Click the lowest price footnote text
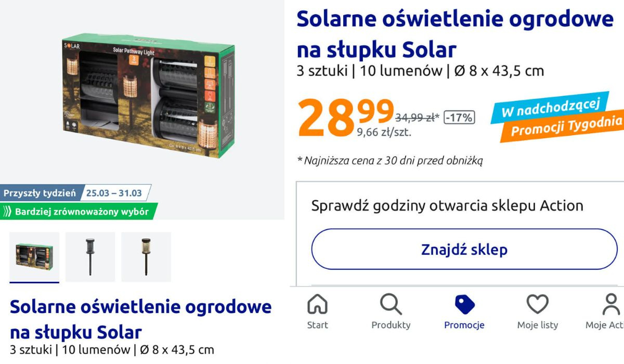Screen dimensions: 624x364 pos(390,161)
